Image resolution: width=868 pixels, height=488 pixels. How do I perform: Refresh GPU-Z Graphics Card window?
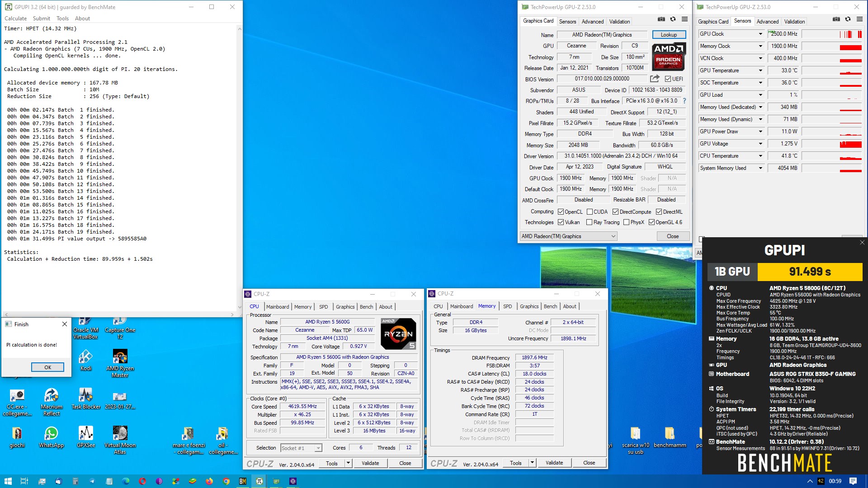click(673, 19)
